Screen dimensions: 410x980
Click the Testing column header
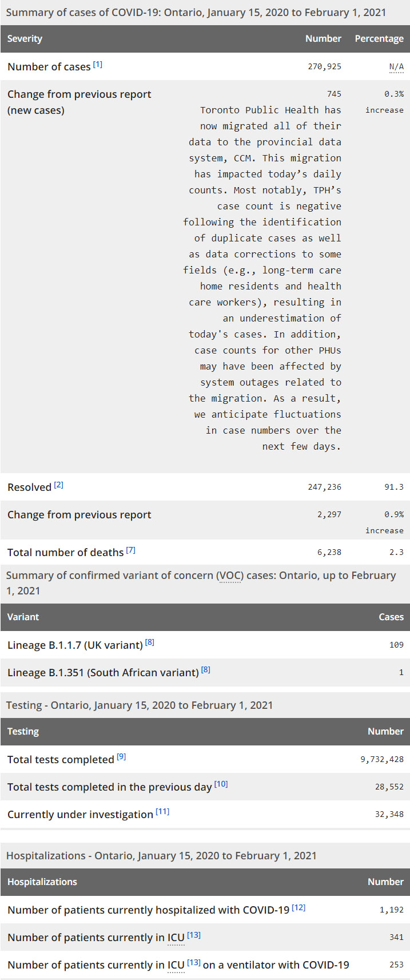tap(23, 732)
